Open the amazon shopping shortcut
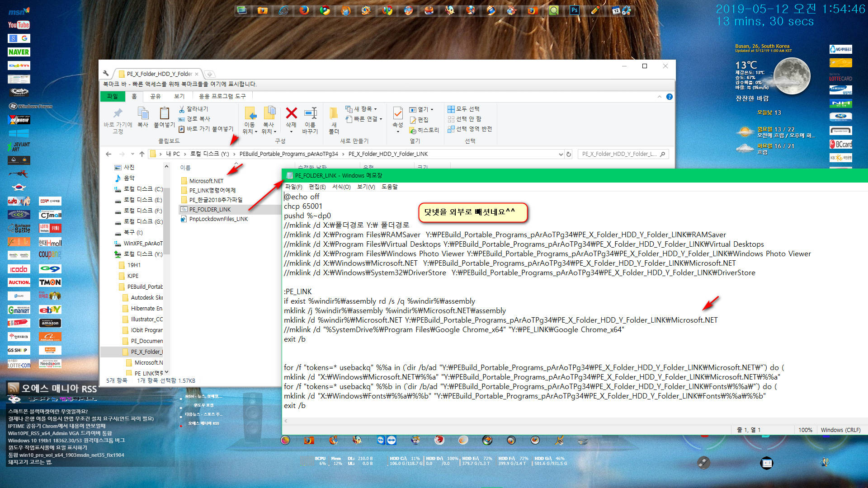Viewport: 868px width, 488px height. tap(50, 323)
